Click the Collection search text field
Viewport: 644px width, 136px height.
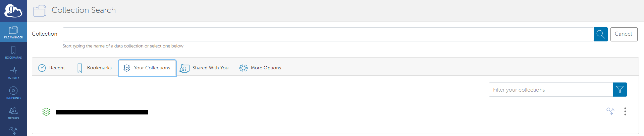(x=328, y=34)
